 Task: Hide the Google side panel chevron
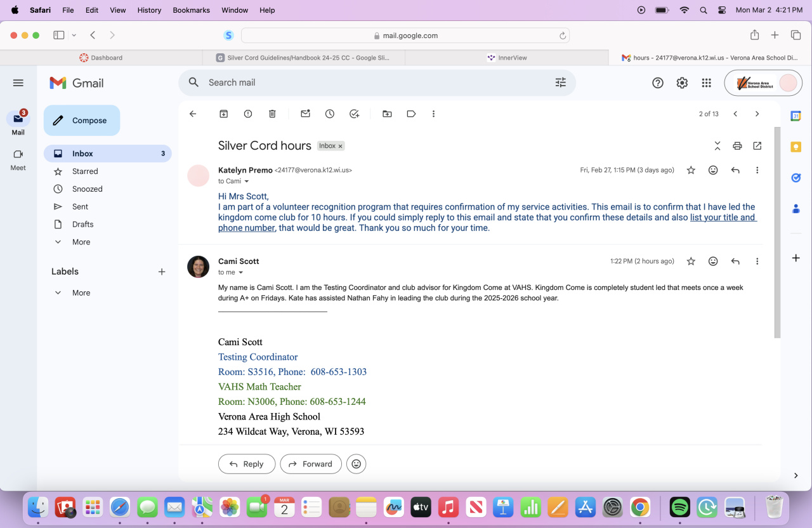[796, 475]
